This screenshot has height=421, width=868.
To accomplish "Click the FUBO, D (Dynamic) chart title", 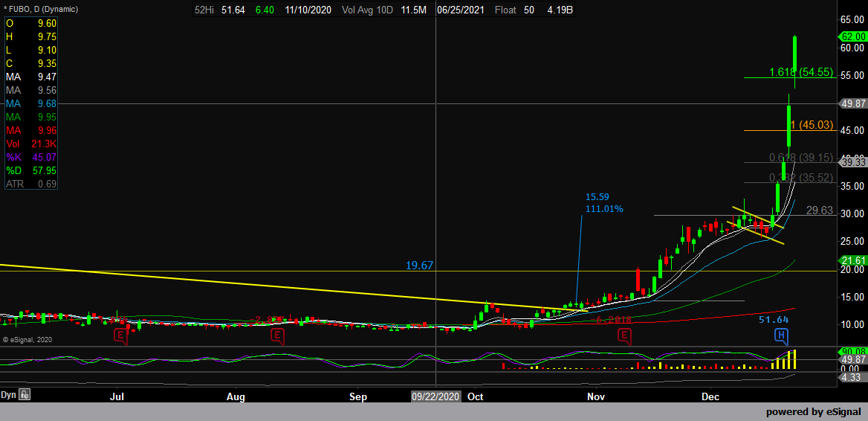I will [40, 10].
